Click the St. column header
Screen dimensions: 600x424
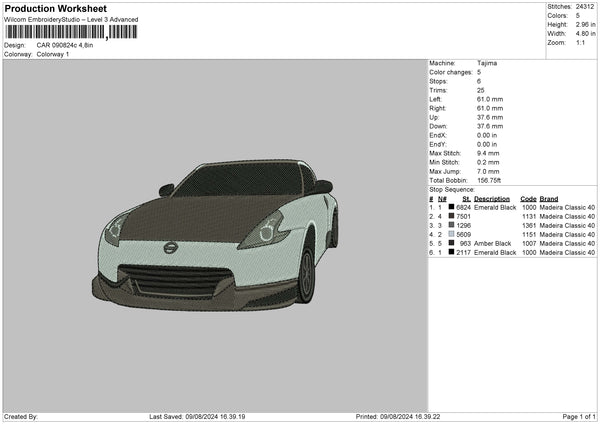point(466,198)
